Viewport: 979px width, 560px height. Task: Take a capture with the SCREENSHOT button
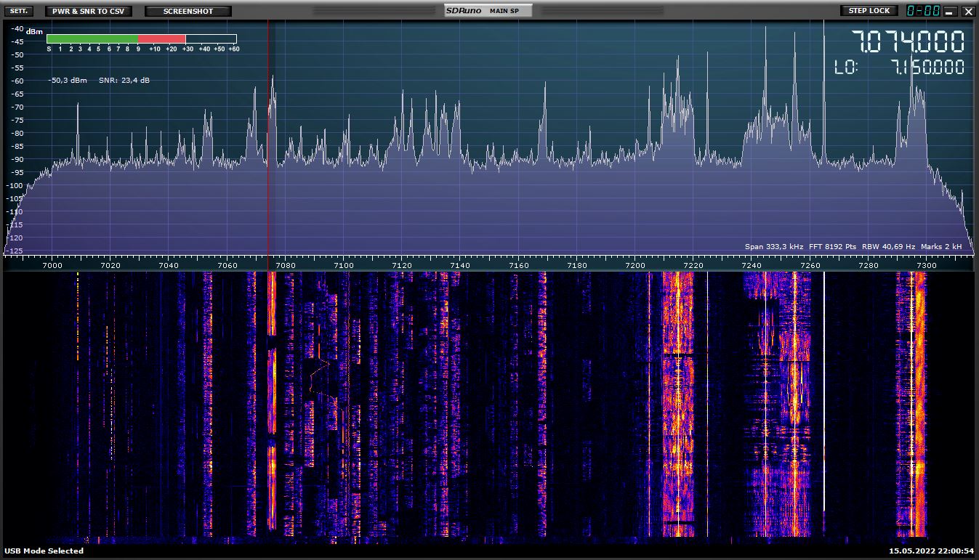pyautogui.click(x=188, y=11)
